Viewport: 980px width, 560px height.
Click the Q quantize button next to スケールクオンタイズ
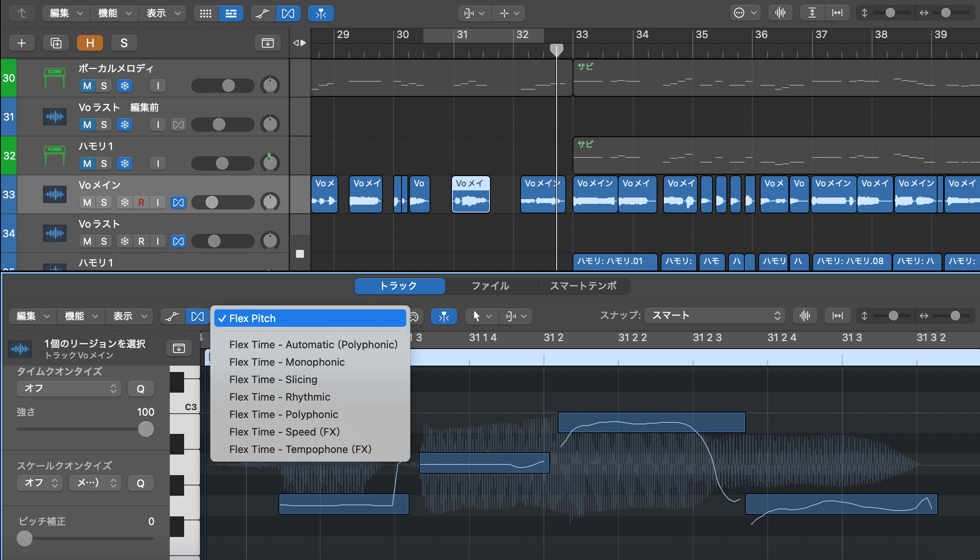click(140, 483)
